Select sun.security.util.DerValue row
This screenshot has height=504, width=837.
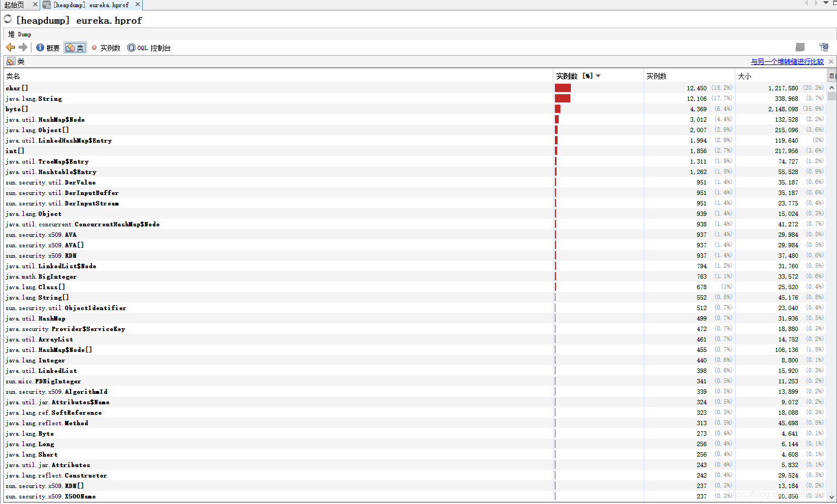[x=416, y=182]
